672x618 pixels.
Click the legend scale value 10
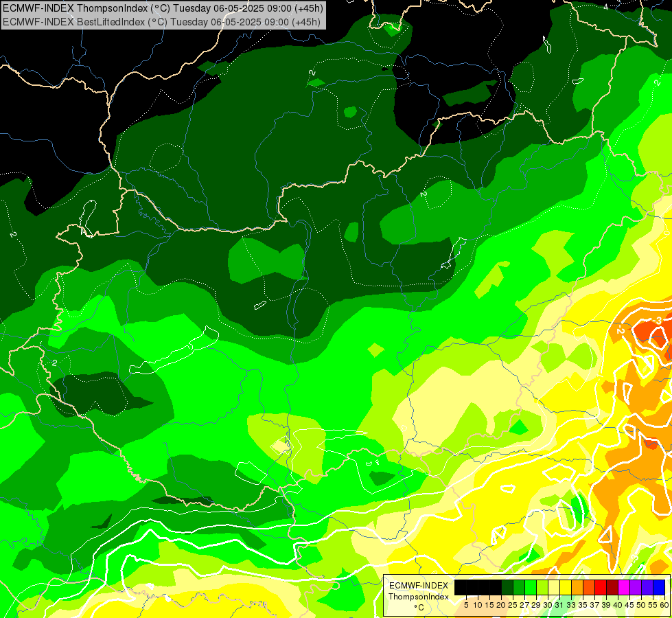[x=478, y=605]
